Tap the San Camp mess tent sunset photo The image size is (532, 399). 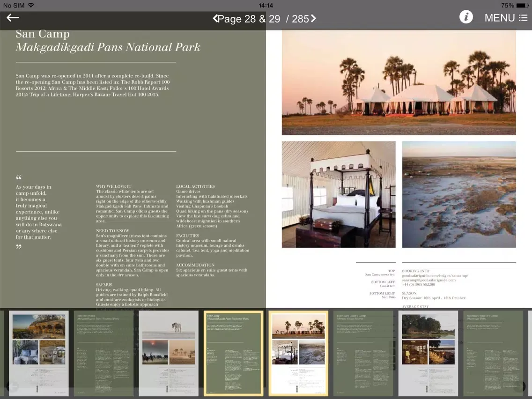(x=399, y=83)
